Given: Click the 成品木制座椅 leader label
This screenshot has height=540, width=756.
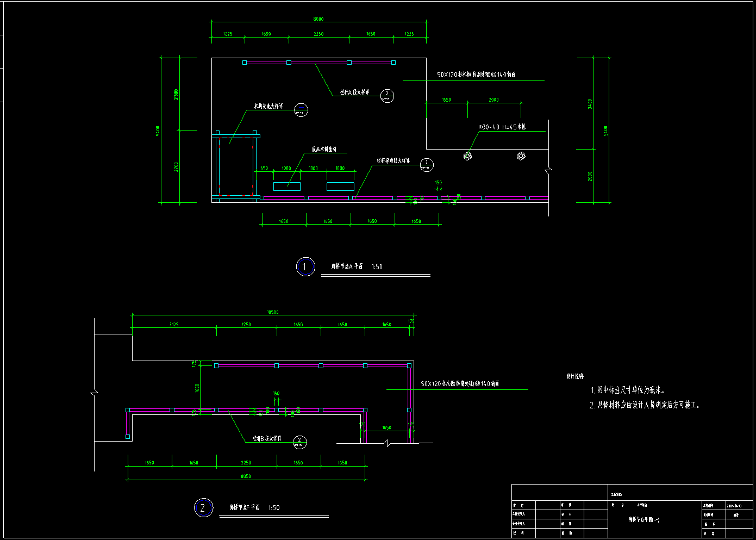Looking at the screenshot, I should [324, 149].
